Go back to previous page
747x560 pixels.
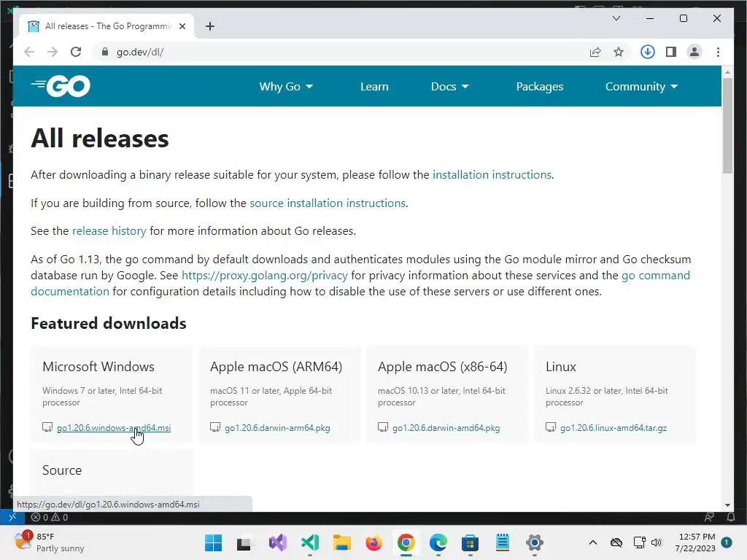(29, 52)
